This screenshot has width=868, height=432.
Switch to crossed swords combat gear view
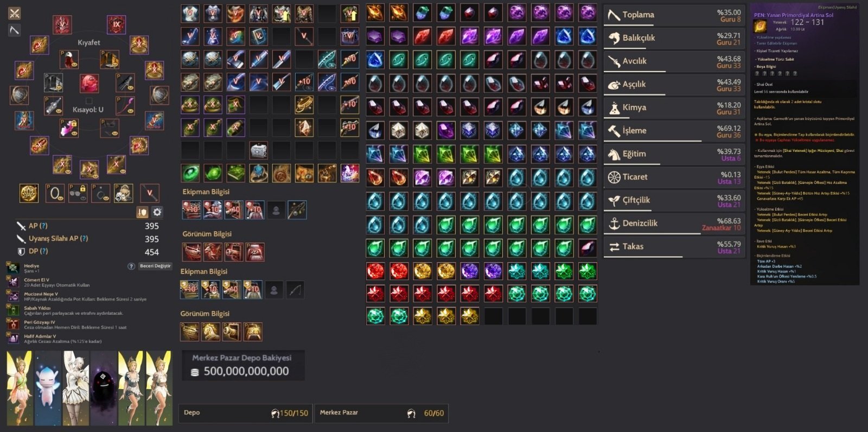click(x=15, y=14)
